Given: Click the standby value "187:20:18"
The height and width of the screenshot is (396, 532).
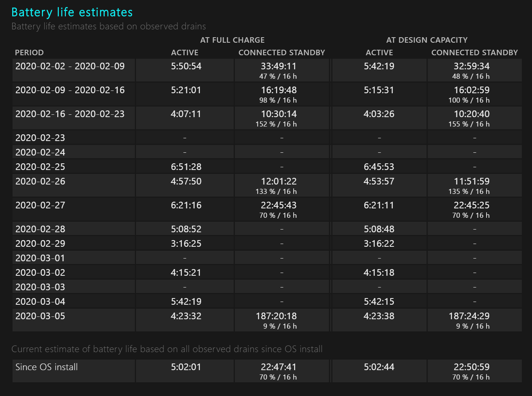Looking at the screenshot, I should point(276,316).
